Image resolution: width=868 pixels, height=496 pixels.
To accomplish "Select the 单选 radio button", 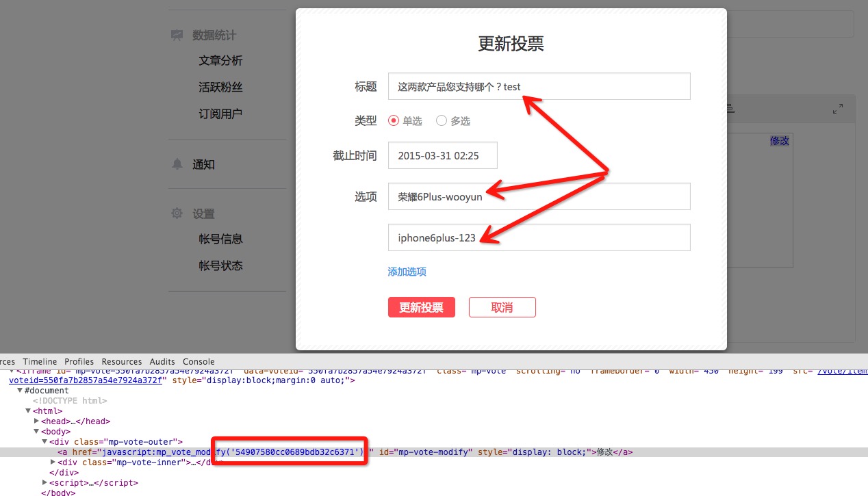I will coord(394,120).
